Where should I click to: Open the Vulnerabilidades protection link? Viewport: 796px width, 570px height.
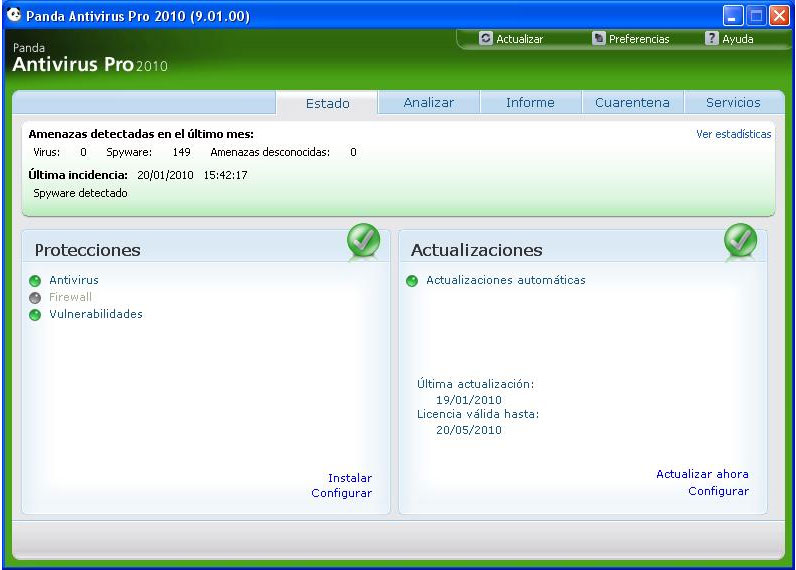point(96,314)
